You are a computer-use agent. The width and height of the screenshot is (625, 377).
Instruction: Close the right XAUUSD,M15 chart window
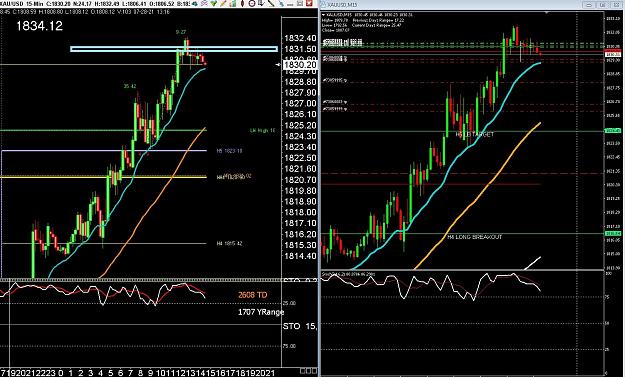point(616,5)
